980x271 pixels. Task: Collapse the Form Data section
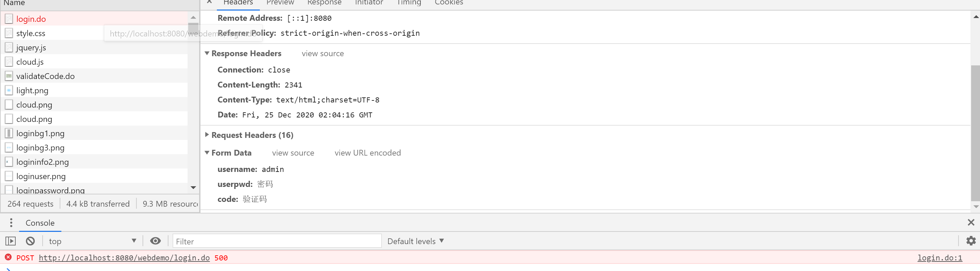click(207, 153)
